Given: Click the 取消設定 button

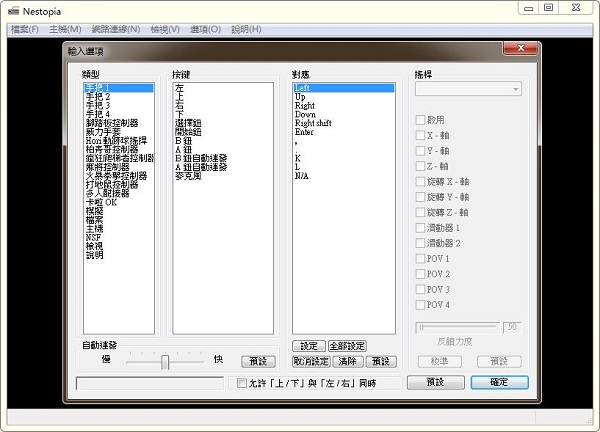Looking at the screenshot, I should (311, 361).
